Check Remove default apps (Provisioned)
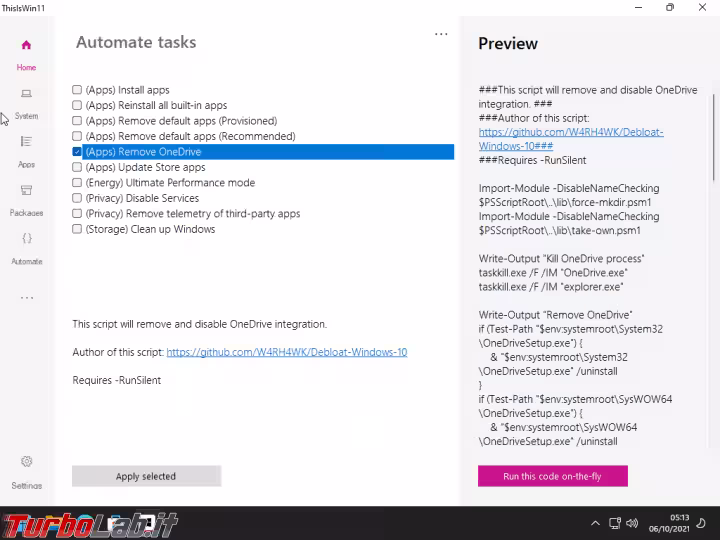This screenshot has width=720, height=540. point(77,121)
